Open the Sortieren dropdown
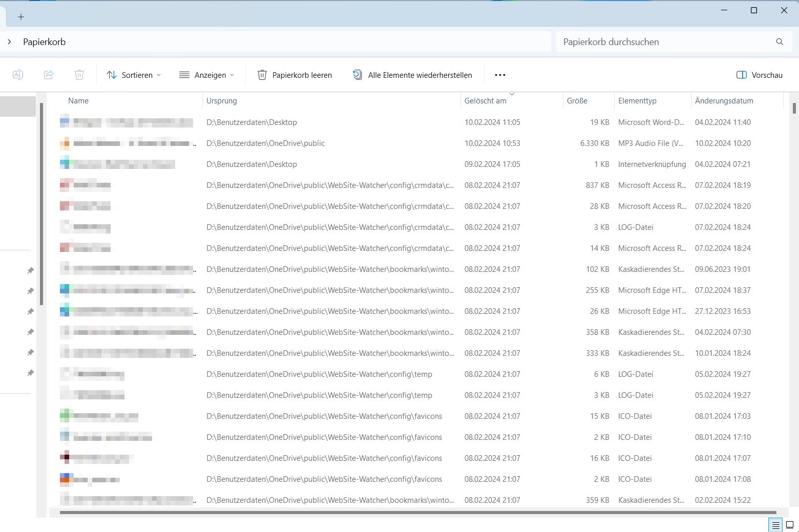The width and height of the screenshot is (799, 532). tap(134, 75)
